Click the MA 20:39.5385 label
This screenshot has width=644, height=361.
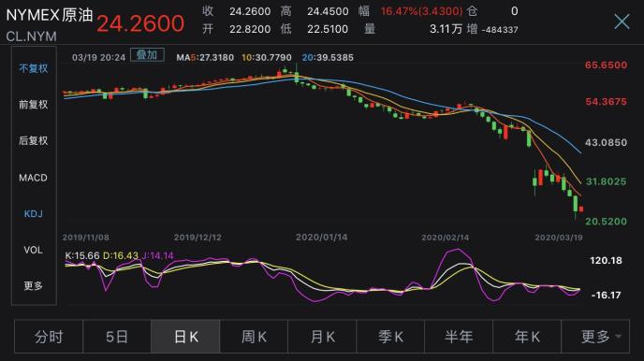[328, 57]
